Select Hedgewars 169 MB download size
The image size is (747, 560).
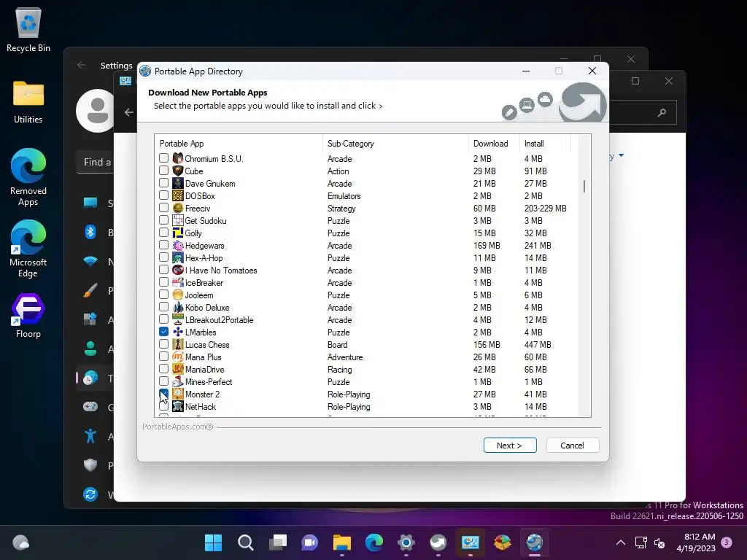pyautogui.click(x=487, y=245)
